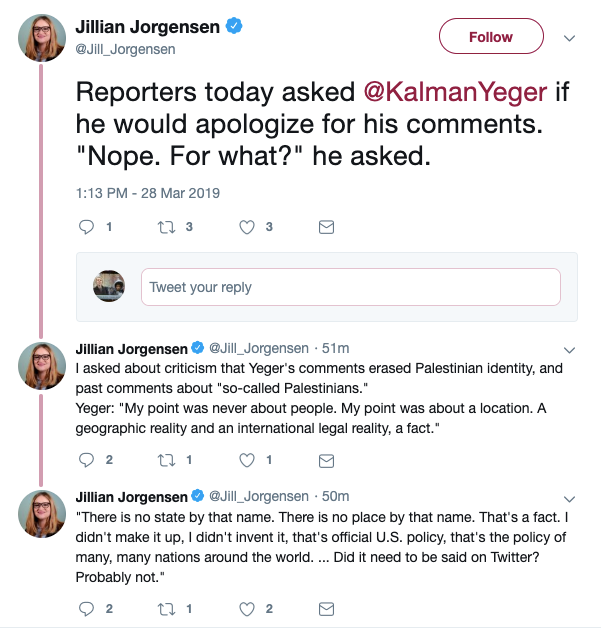Expand options for the 50m tweet
This screenshot has width=601, height=628.
pyautogui.click(x=570, y=497)
